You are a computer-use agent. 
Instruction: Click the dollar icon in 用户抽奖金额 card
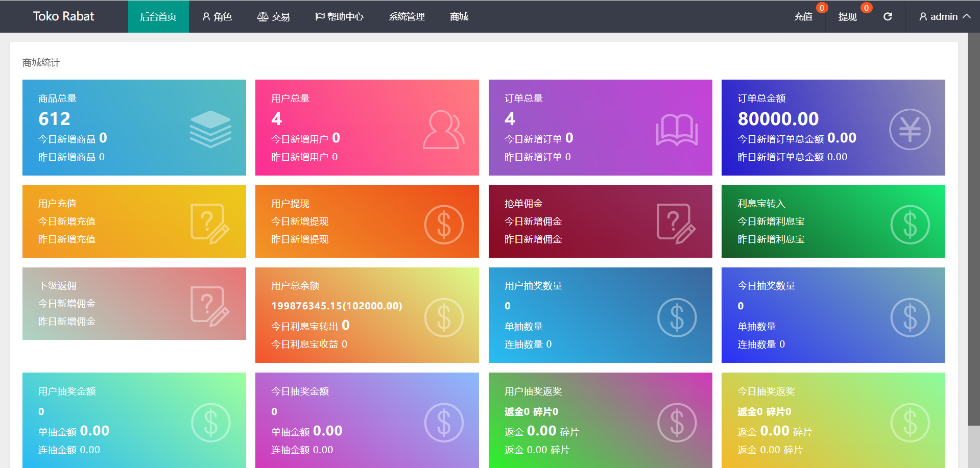click(211, 423)
